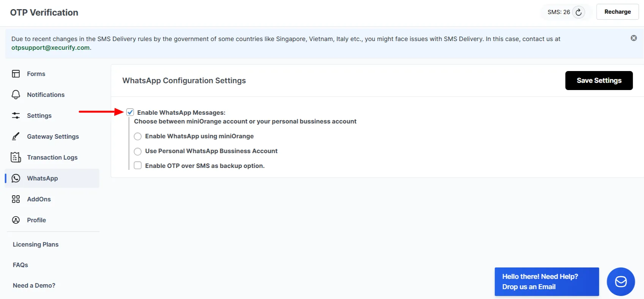Click the SMS: 26 balance text

(559, 12)
